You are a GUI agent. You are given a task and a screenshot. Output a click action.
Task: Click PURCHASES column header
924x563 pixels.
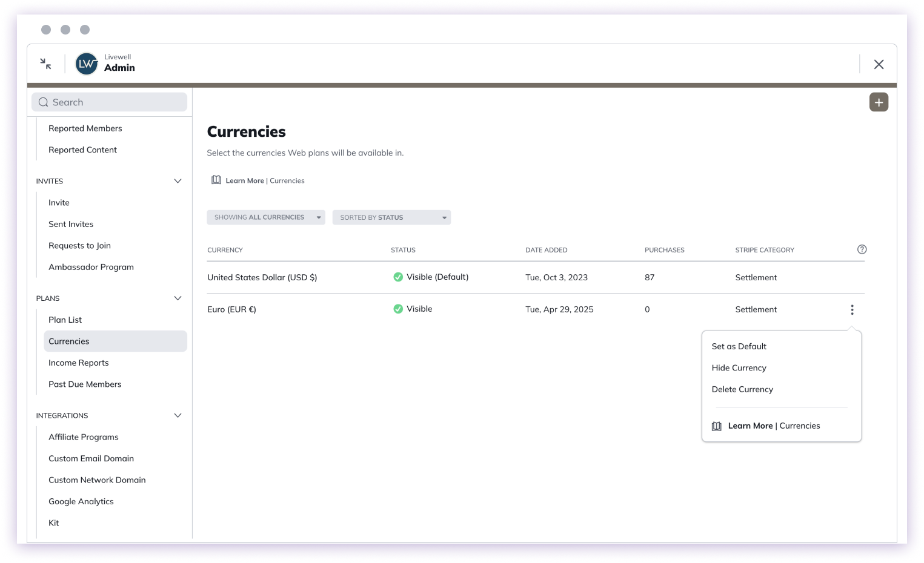point(664,250)
